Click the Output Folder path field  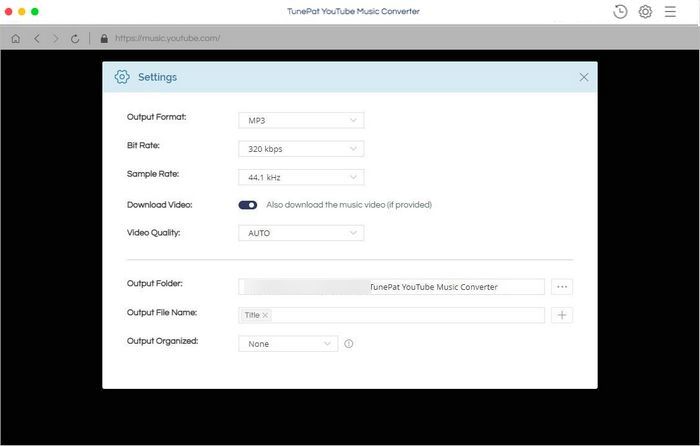(392, 287)
